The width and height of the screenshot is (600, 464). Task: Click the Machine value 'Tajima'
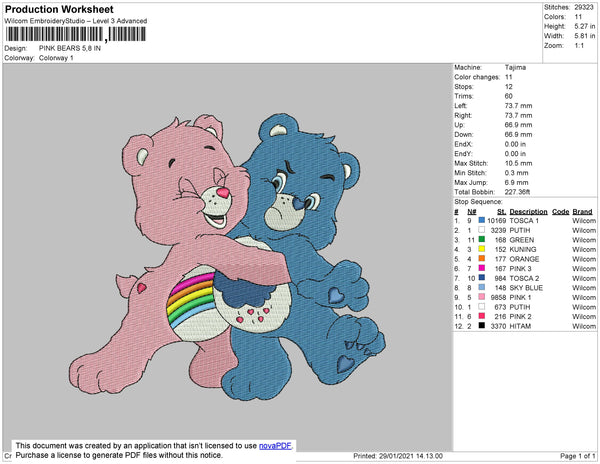point(515,67)
